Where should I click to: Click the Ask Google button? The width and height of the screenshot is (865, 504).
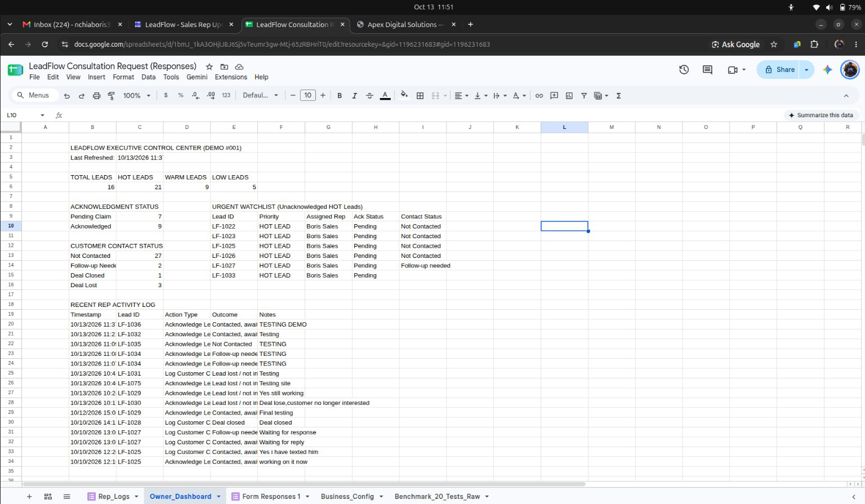[735, 44]
